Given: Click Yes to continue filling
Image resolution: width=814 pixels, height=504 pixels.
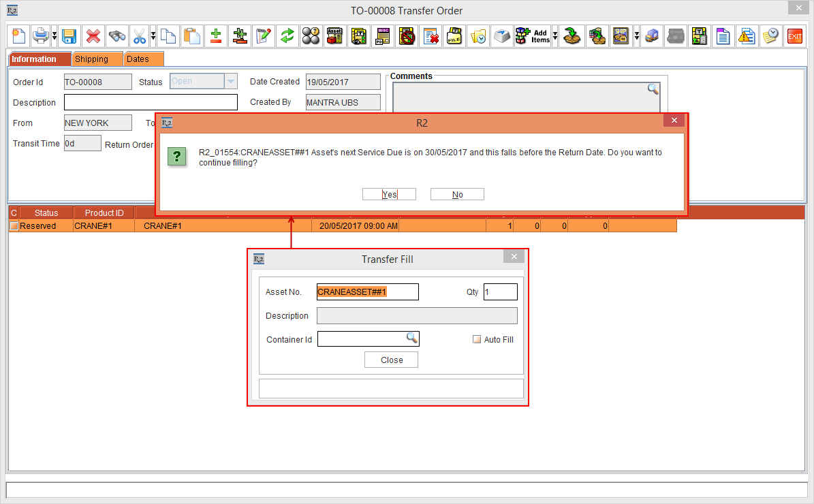Looking at the screenshot, I should click(x=389, y=194).
